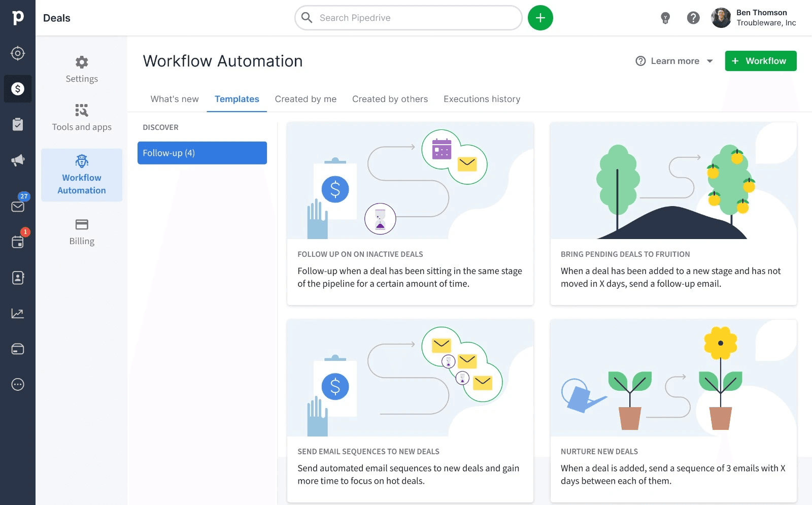Screen dimensions: 812x505
Task: Open Activities calendar icon with 1 badge
Action: tap(18, 242)
